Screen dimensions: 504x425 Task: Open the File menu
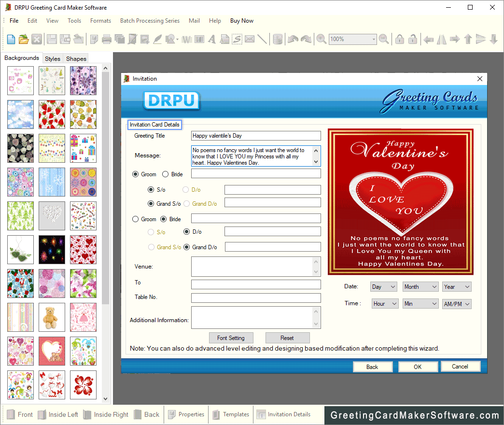(x=14, y=21)
